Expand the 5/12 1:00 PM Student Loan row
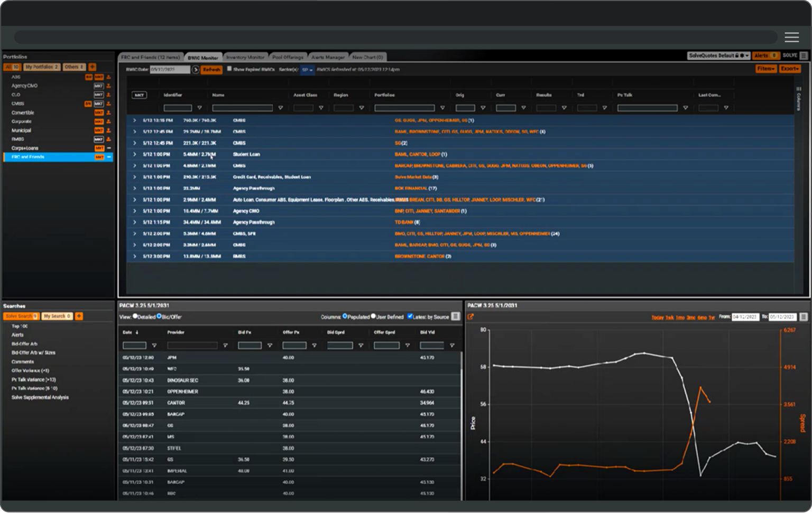Screen dimensions: 812x513 point(134,154)
